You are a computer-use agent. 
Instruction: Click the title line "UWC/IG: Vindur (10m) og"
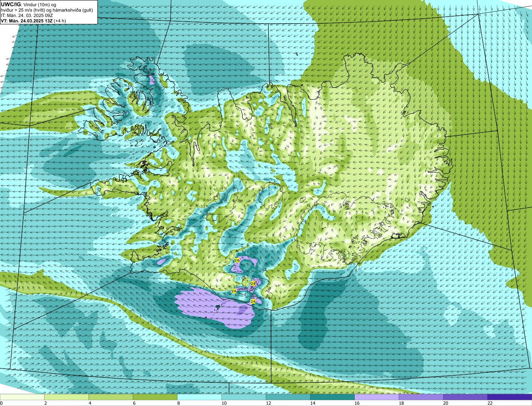point(28,4)
